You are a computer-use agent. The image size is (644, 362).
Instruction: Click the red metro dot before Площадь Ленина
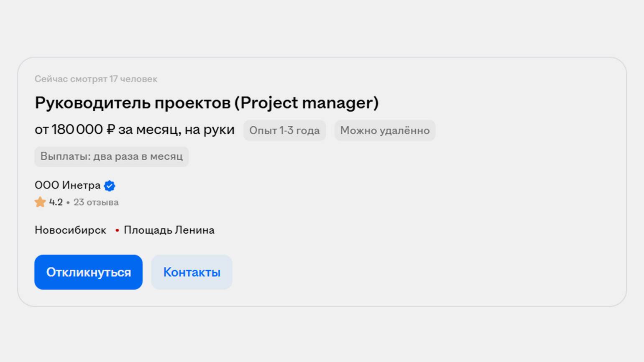(x=117, y=230)
